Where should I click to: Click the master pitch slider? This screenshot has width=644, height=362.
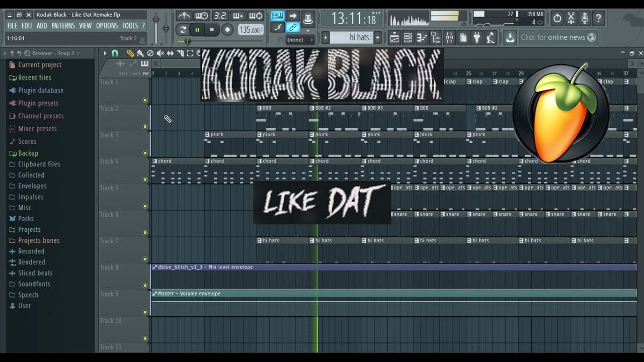point(166,28)
